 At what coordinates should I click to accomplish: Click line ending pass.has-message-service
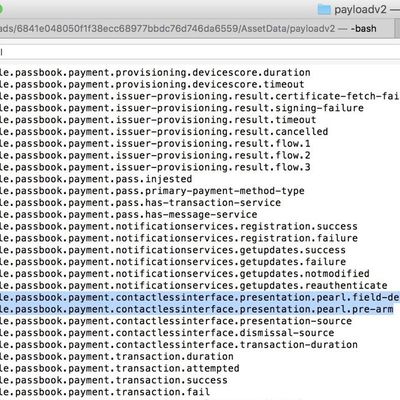click(129, 214)
